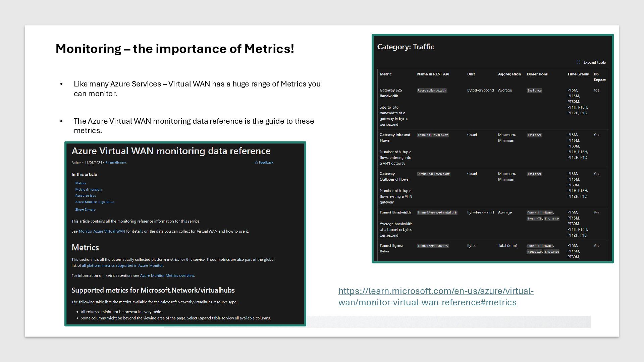Select the 'Name in REST API' column header

click(433, 74)
